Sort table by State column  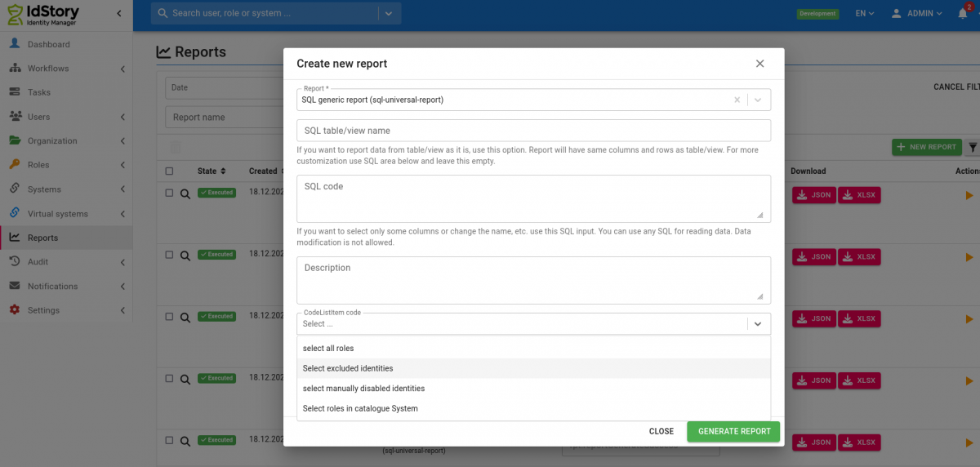tap(212, 171)
